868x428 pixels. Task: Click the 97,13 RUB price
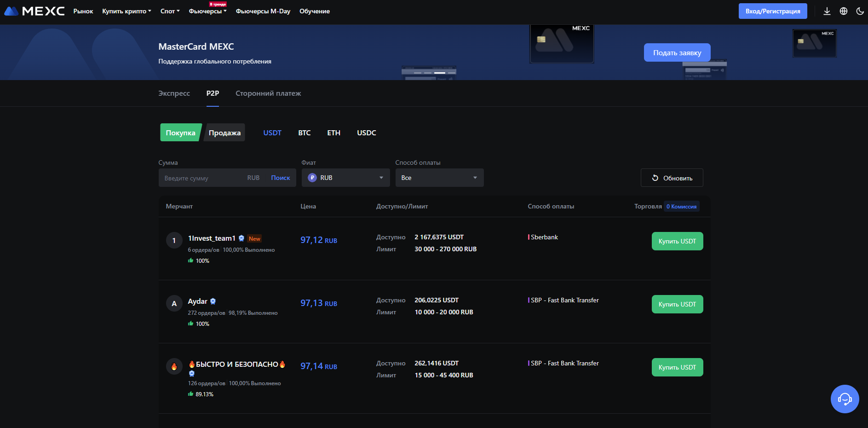318,303
